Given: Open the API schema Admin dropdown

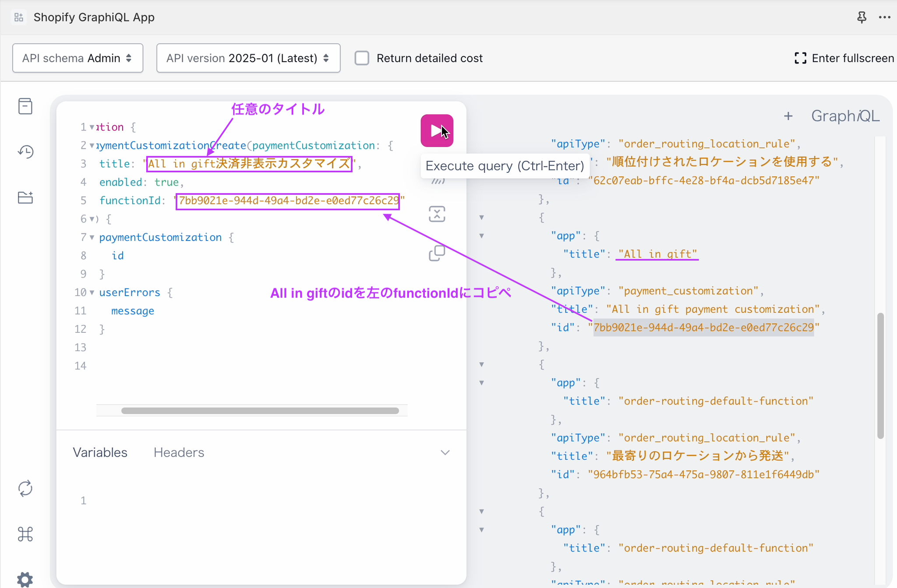Looking at the screenshot, I should pyautogui.click(x=78, y=58).
